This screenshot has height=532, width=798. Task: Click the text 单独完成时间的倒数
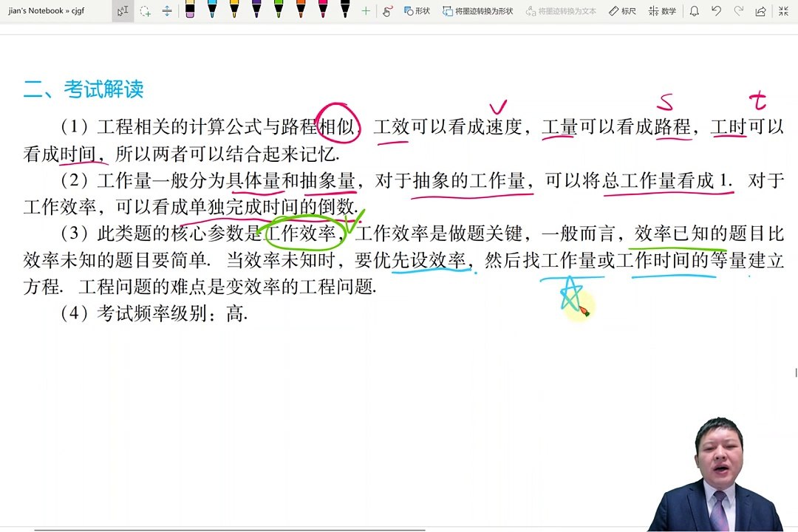coord(272,207)
